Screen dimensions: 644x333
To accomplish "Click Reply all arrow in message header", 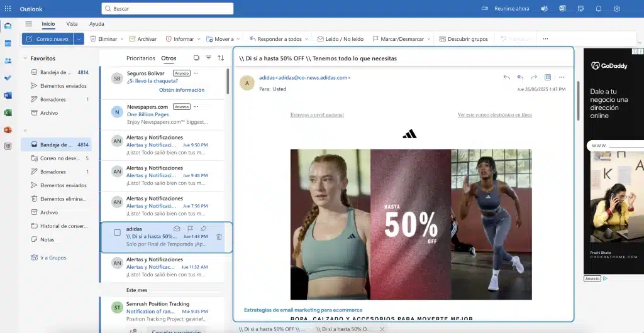I will pyautogui.click(x=520, y=77).
